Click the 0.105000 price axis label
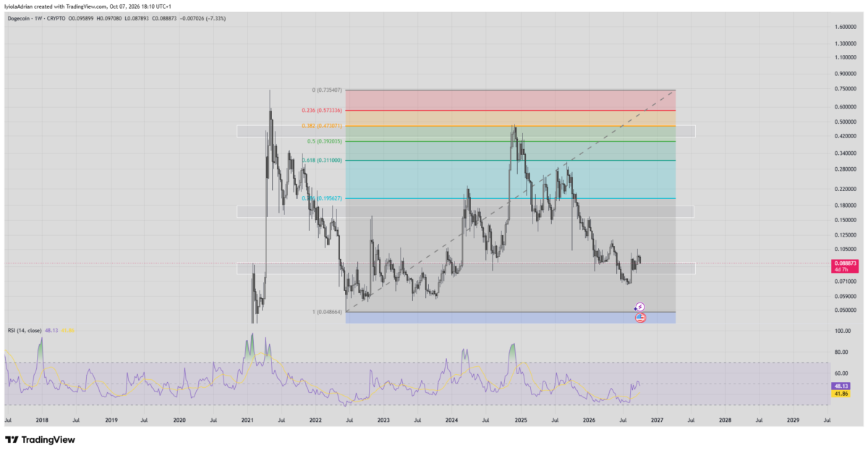The height and width of the screenshot is (453, 868). click(846, 250)
